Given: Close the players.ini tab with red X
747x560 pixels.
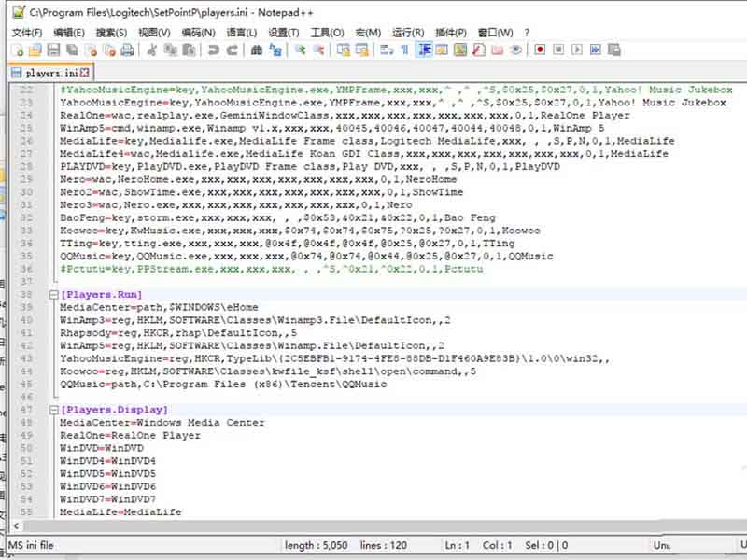Looking at the screenshot, I should (x=85, y=73).
